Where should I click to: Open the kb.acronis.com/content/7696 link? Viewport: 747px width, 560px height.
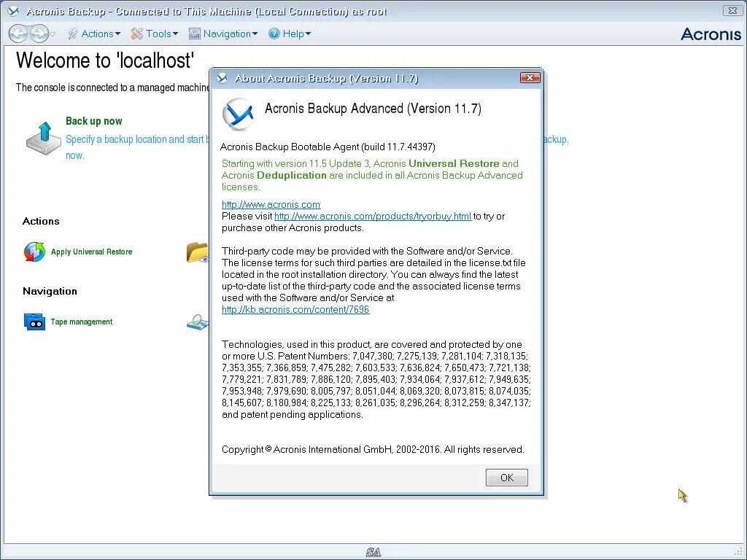point(295,309)
